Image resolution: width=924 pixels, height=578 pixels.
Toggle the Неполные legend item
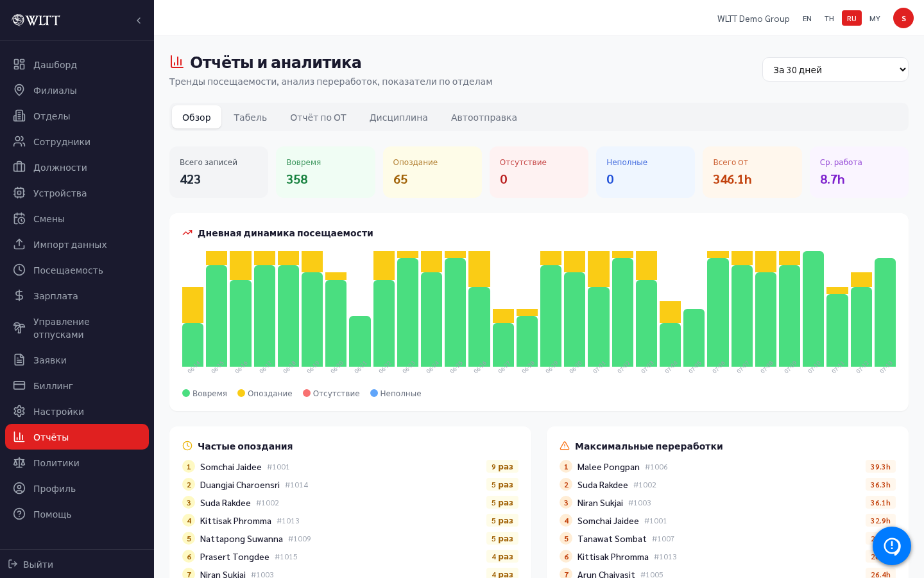(x=396, y=393)
